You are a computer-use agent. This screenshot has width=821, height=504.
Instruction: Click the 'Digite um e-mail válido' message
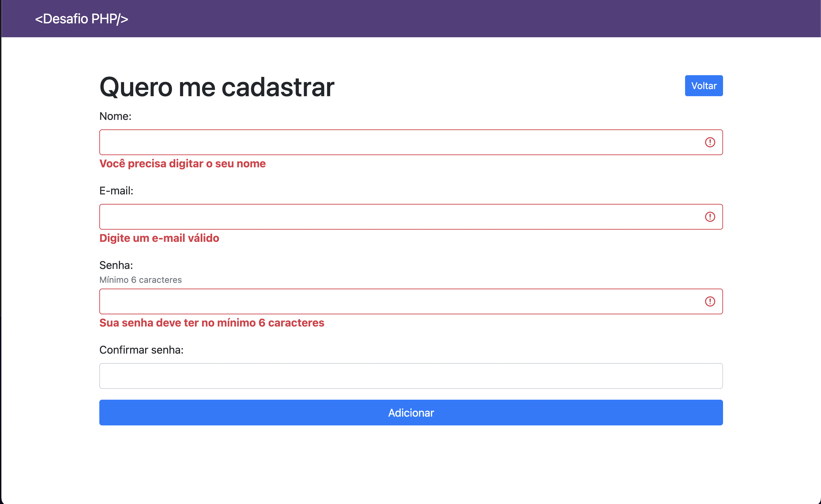(x=159, y=238)
